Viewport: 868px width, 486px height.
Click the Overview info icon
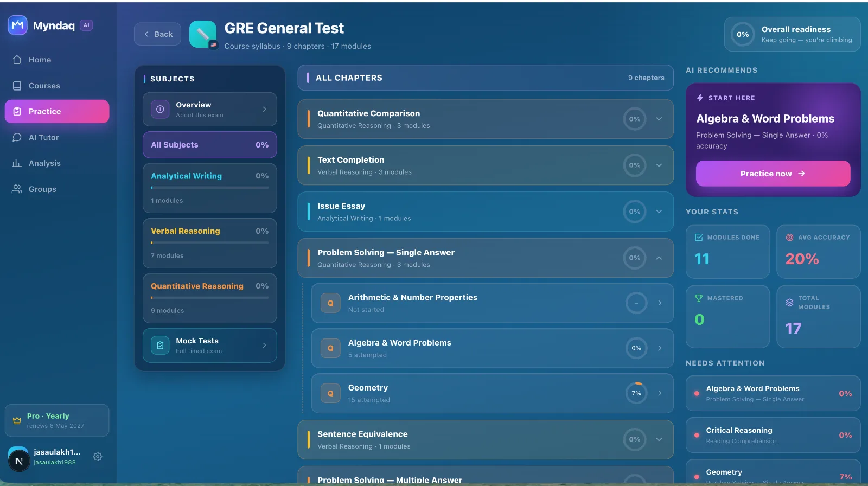coord(160,109)
